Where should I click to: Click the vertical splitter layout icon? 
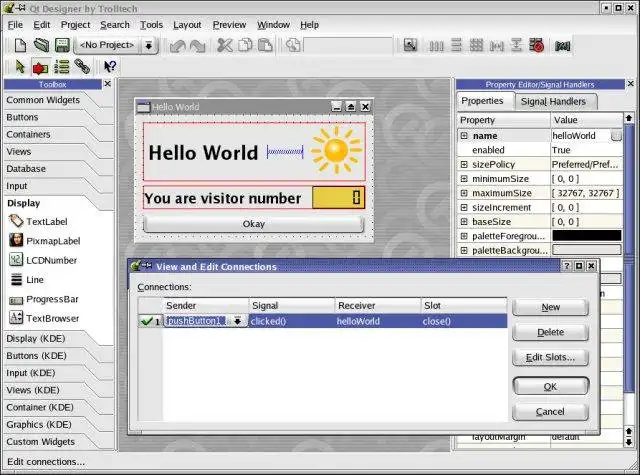[x=516, y=45]
